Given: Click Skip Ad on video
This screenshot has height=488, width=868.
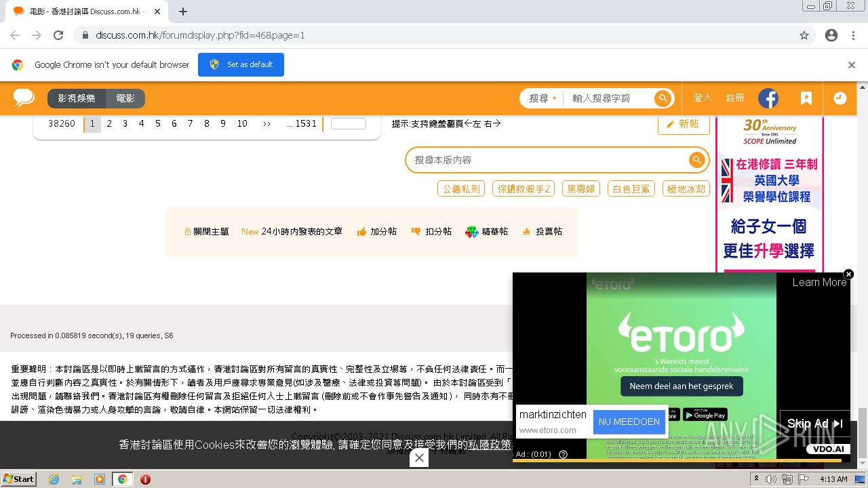Looking at the screenshot, I should coord(815,424).
